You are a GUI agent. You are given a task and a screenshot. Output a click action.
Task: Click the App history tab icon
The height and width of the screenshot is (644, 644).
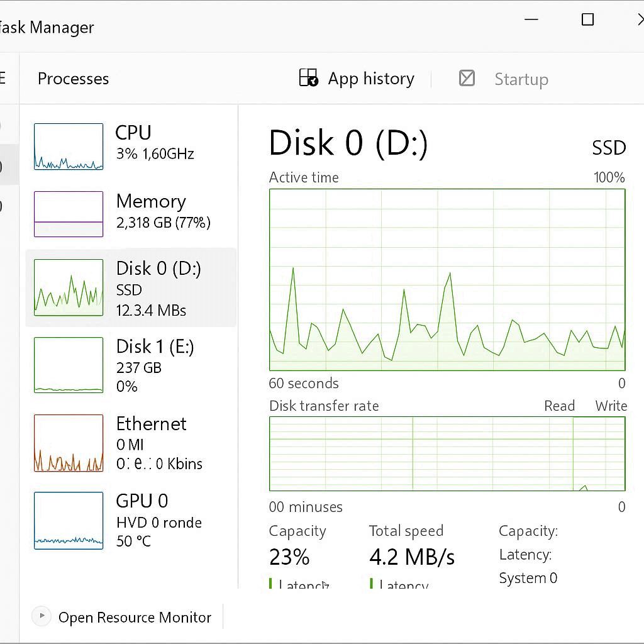click(x=308, y=78)
